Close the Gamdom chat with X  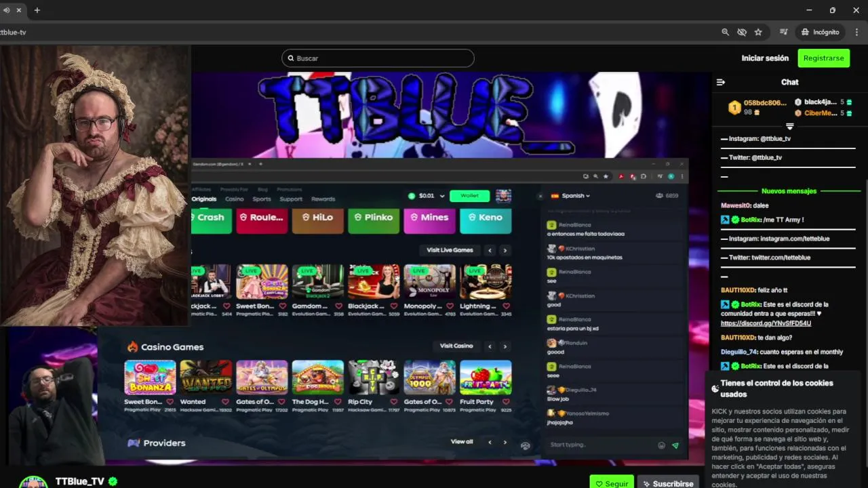[540, 196]
